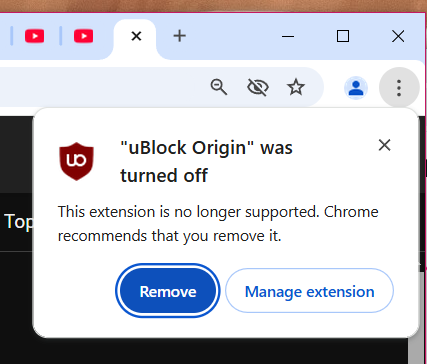Minimize the Chrome window
This screenshot has width=427, height=364.
click(x=288, y=36)
